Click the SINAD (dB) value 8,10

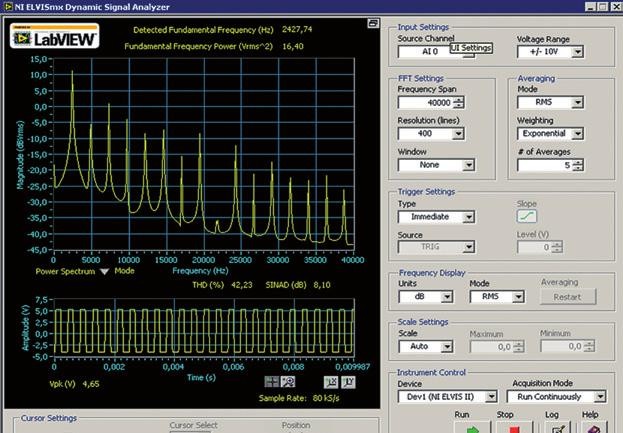coord(322,285)
